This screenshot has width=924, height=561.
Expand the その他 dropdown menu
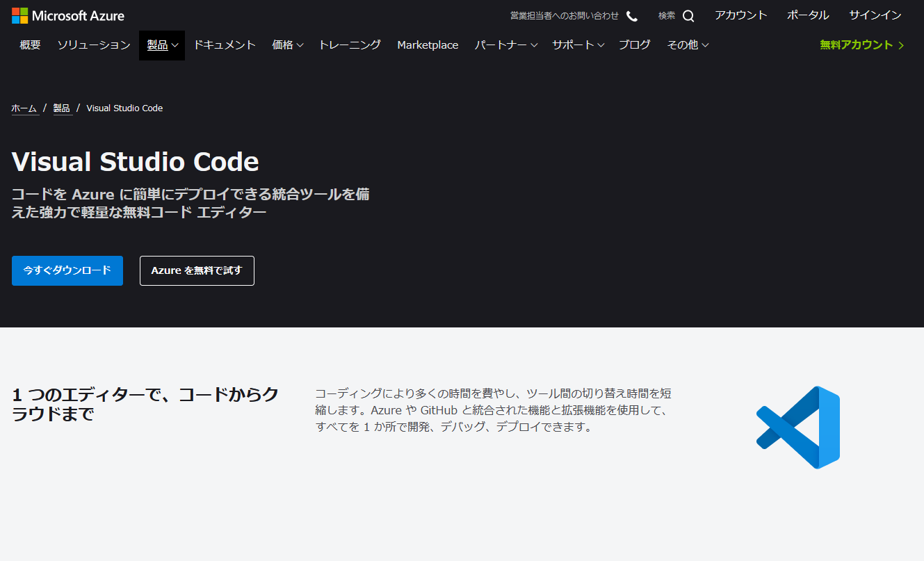click(688, 45)
